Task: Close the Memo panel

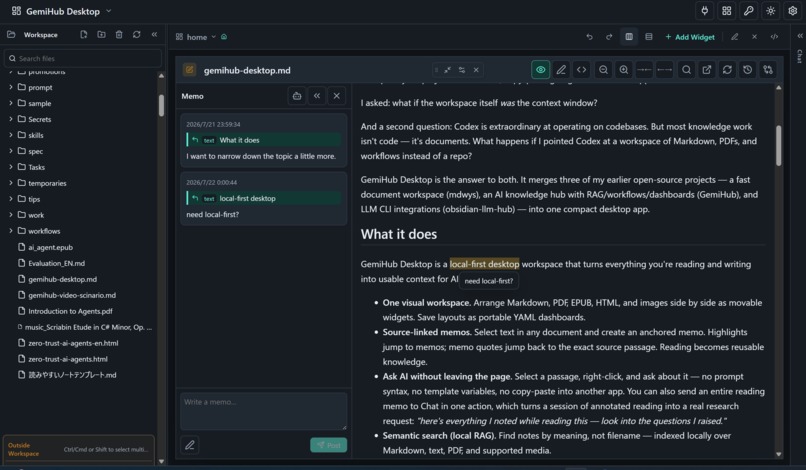Action: [x=337, y=96]
